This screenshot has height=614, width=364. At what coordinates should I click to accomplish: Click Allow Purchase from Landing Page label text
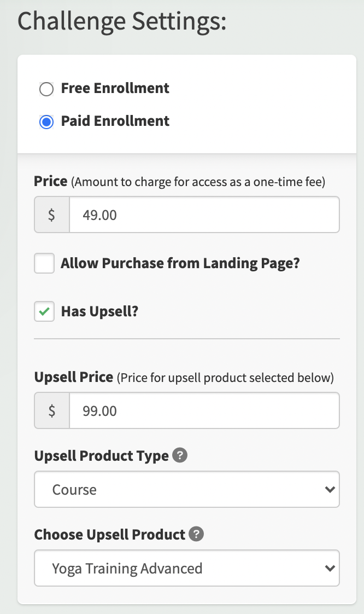[x=180, y=263]
